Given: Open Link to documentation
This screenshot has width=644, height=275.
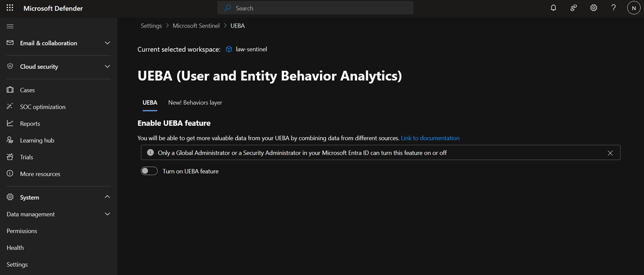Looking at the screenshot, I should point(430,138).
